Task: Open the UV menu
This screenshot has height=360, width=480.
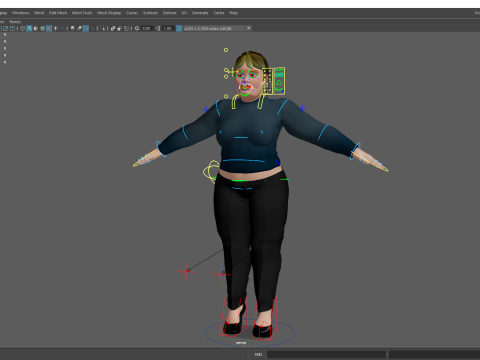Action: (184, 13)
